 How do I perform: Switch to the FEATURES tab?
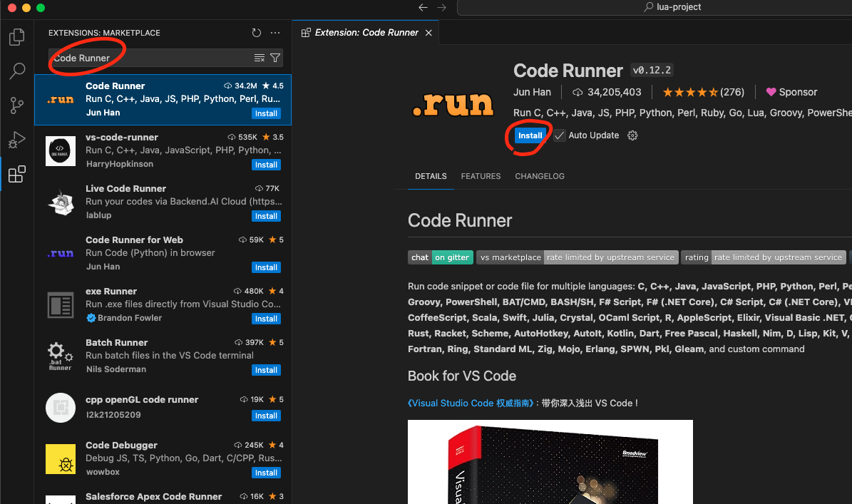click(481, 176)
